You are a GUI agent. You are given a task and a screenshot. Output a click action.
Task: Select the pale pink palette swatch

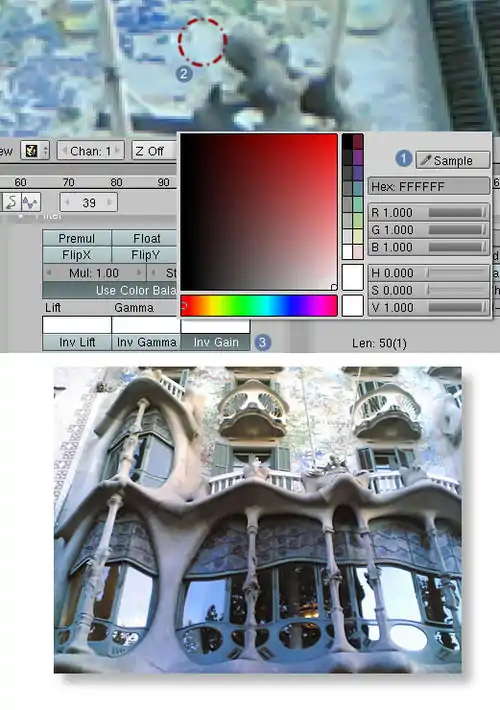coord(358,252)
